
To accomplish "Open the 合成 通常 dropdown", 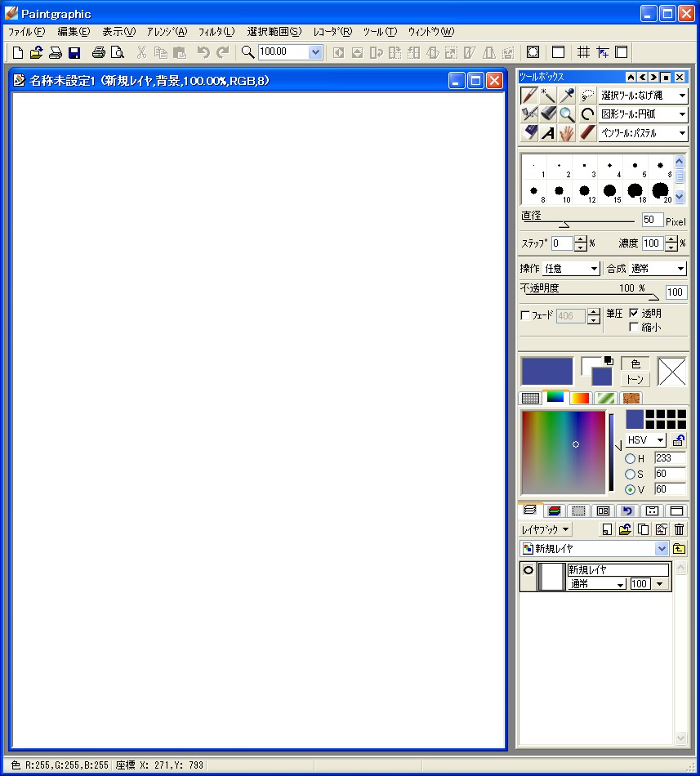I will [x=658, y=269].
